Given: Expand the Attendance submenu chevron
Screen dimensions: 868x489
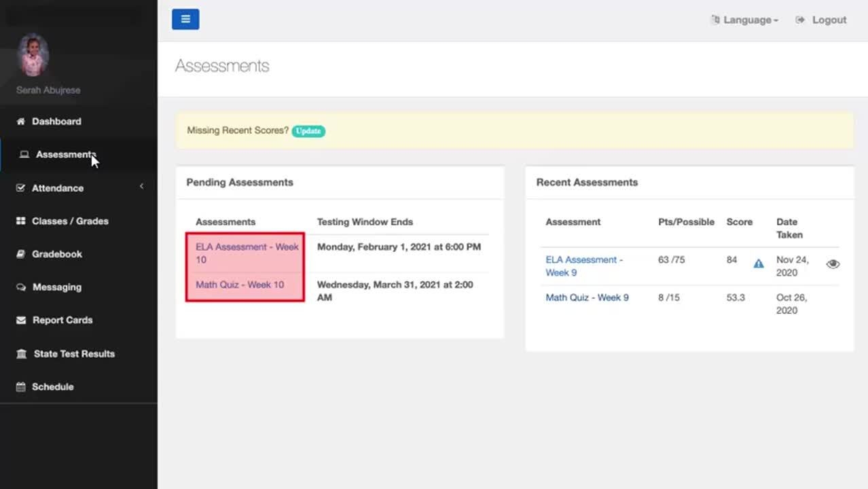Looking at the screenshot, I should point(141,187).
